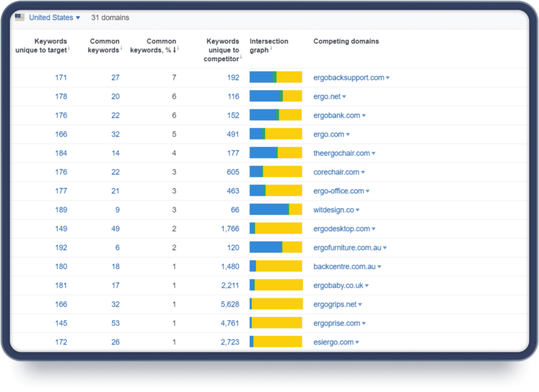
Task: Click 2,211 competitor keywords for ergobaby.co.uk
Action: (x=230, y=286)
